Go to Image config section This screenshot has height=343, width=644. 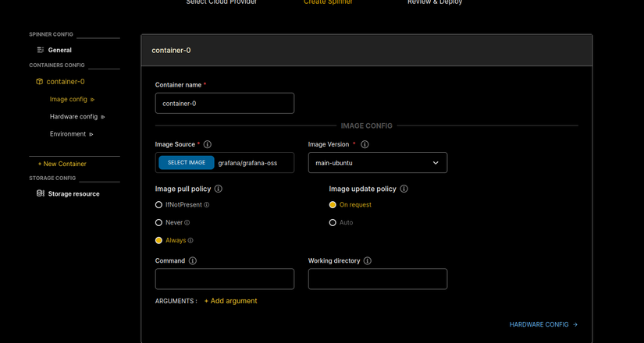point(69,99)
